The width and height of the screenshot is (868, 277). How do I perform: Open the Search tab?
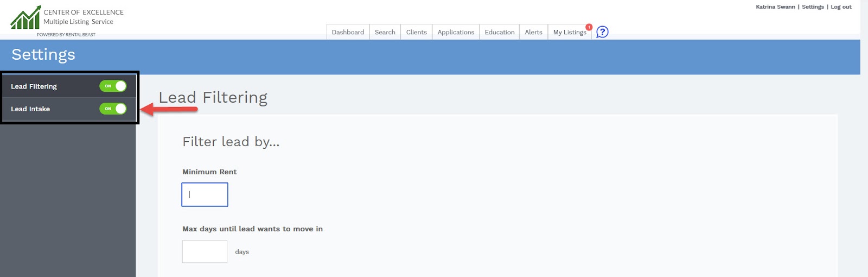(x=385, y=32)
